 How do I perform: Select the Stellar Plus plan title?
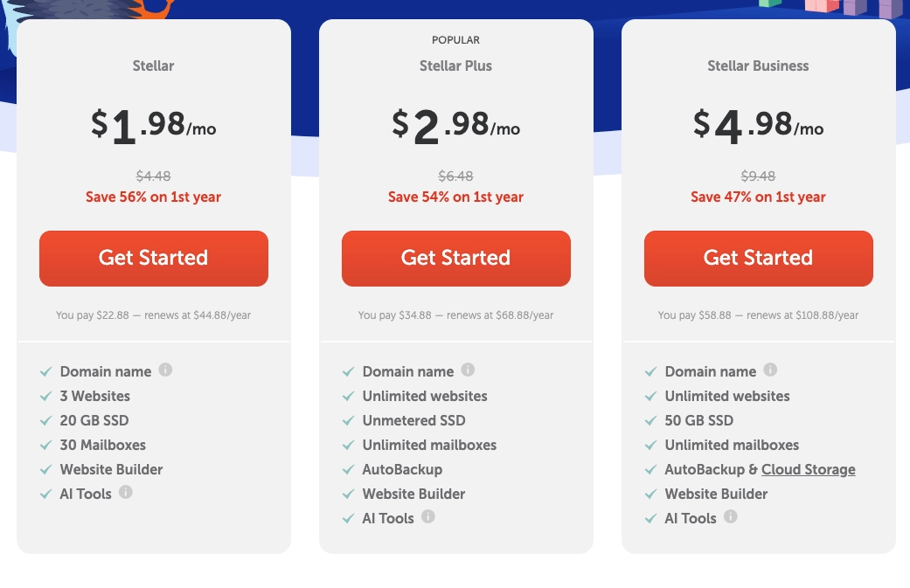tap(455, 66)
